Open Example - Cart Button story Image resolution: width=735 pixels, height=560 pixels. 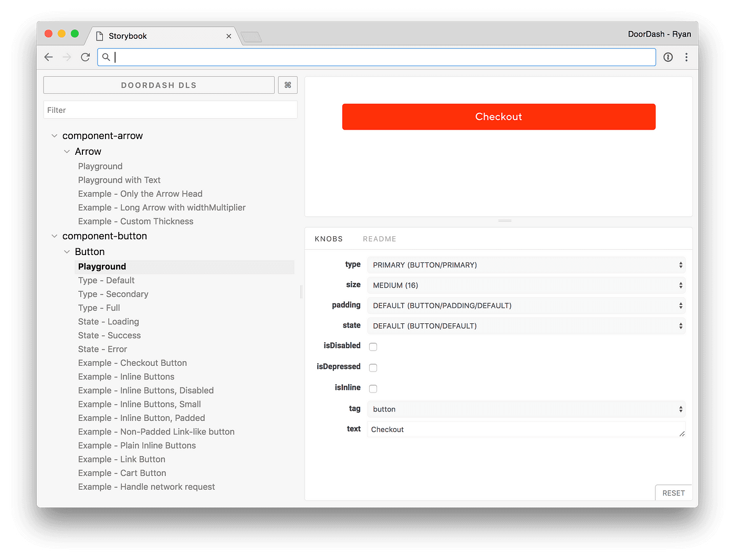[122, 473]
